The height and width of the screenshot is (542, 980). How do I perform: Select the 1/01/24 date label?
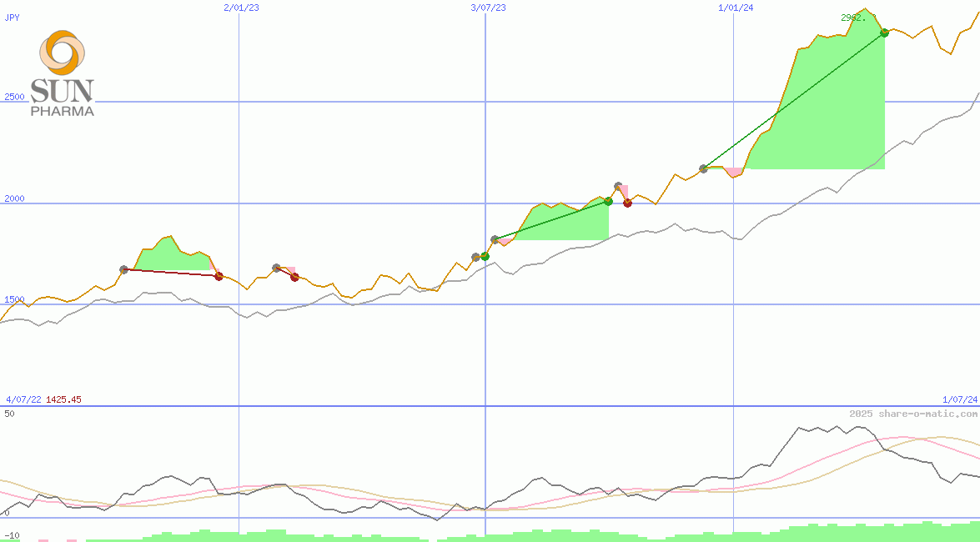click(736, 8)
